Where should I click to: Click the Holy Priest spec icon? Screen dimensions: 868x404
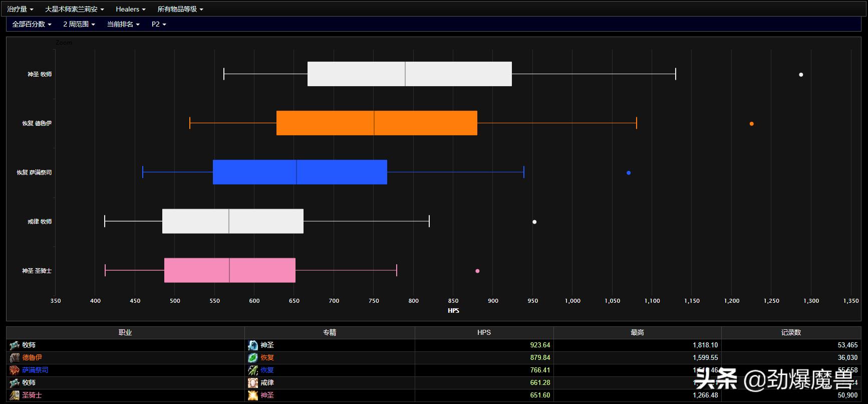253,345
